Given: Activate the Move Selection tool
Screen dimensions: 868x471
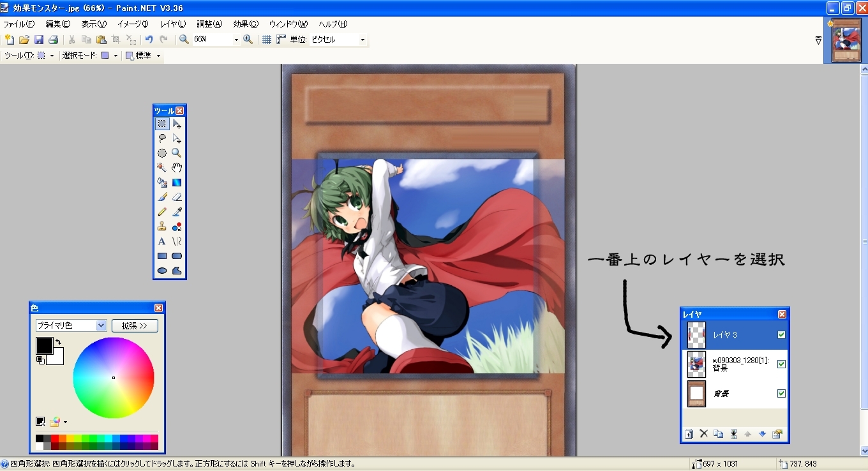Looking at the screenshot, I should pos(177,138).
